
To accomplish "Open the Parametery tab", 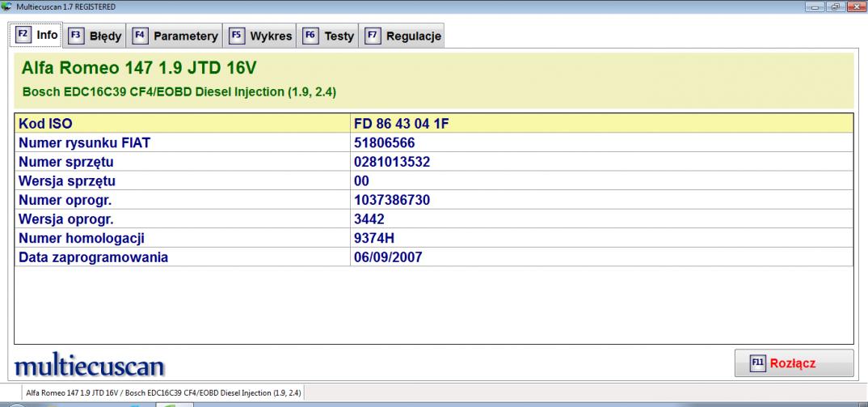I will click(x=175, y=36).
